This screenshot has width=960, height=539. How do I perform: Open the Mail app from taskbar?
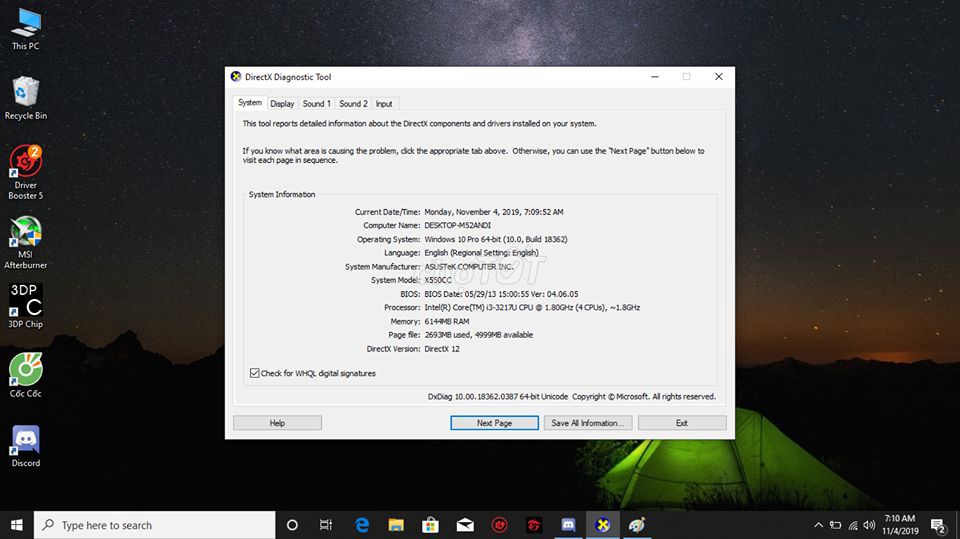click(465, 525)
